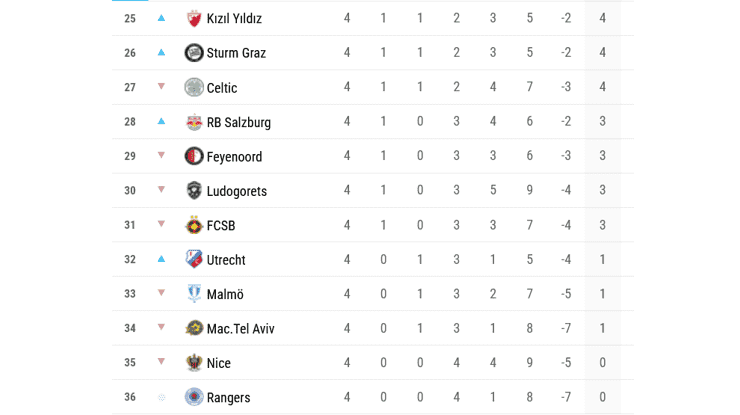Click the down arrow beside position 27
Screen dimensions: 740x415
coord(161,87)
